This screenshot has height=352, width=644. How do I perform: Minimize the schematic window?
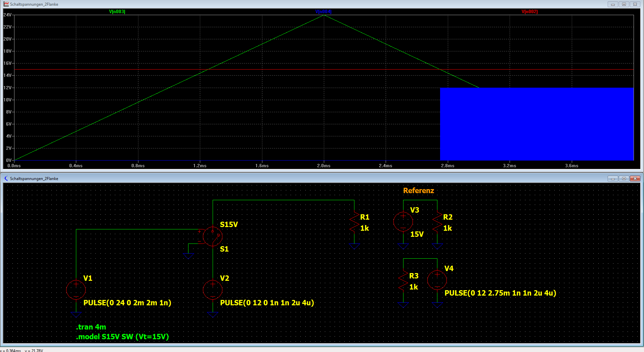click(x=613, y=179)
